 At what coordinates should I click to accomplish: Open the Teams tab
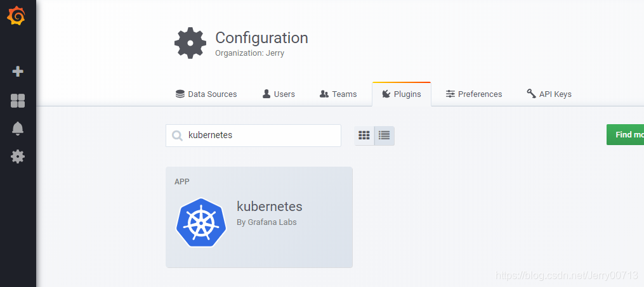[x=338, y=94]
